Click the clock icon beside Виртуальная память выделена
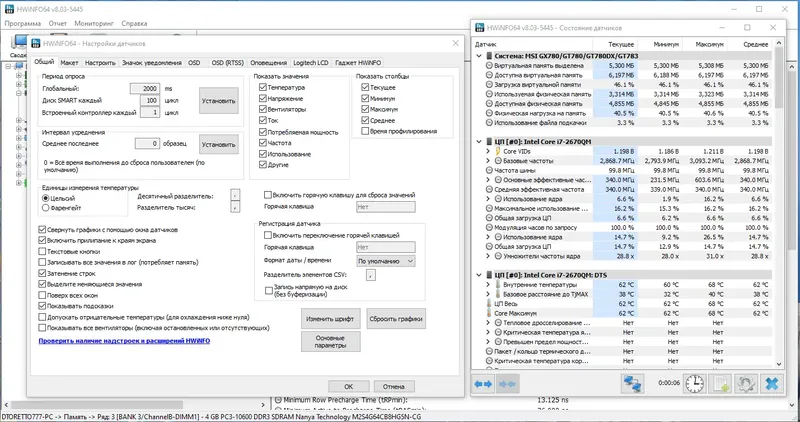This screenshot has width=800, height=422. (490, 66)
